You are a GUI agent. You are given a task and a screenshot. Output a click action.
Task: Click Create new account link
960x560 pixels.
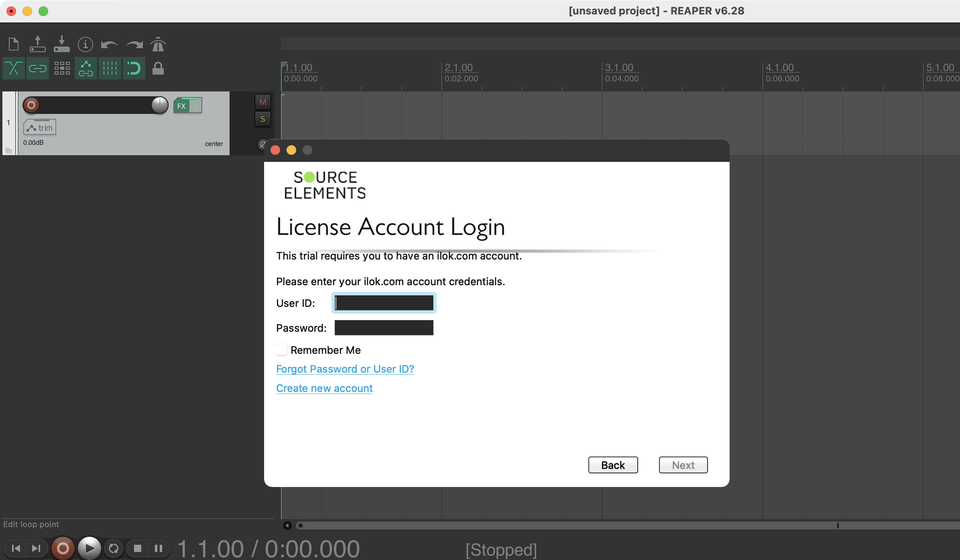[x=324, y=388]
